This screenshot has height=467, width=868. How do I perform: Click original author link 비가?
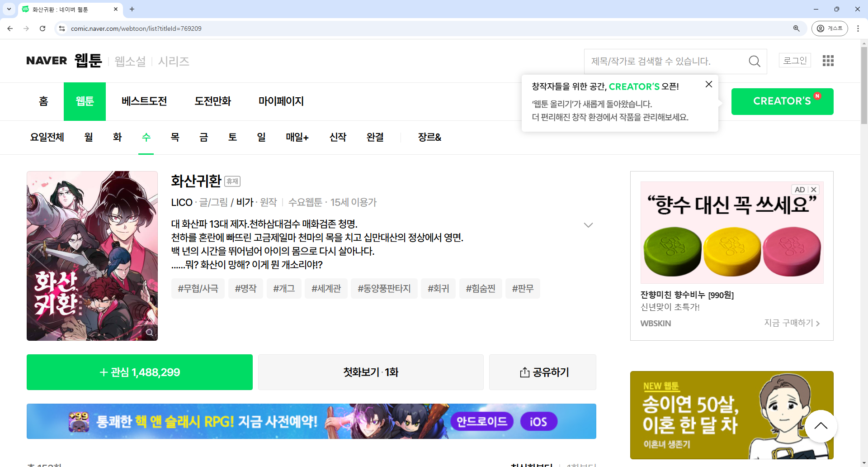(245, 202)
